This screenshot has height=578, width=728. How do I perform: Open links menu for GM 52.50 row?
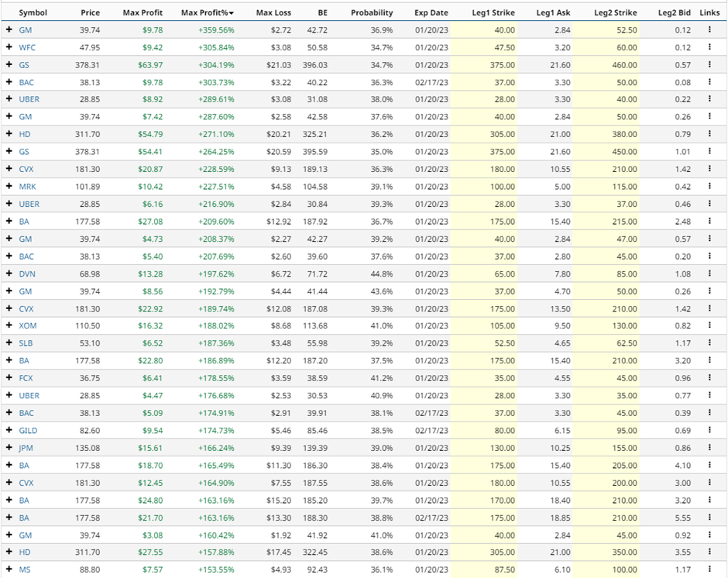click(709, 29)
